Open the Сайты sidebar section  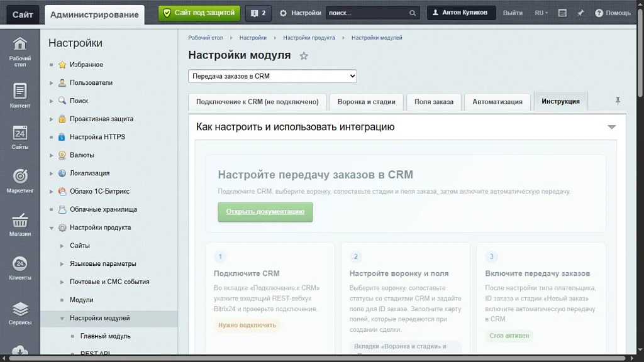19,138
